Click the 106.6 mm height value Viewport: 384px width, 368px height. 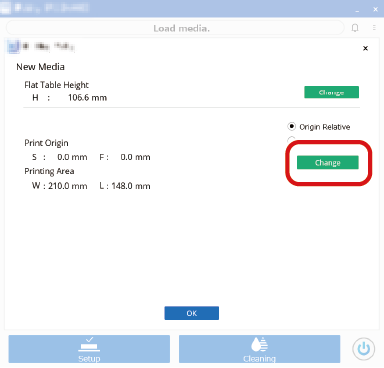coord(87,98)
